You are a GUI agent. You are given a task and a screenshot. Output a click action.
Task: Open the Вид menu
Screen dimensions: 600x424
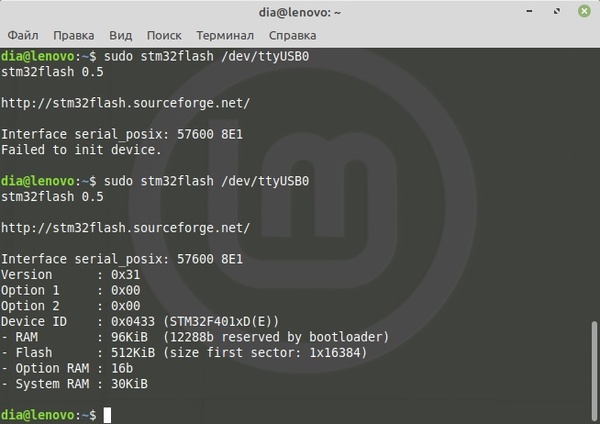[x=119, y=34]
